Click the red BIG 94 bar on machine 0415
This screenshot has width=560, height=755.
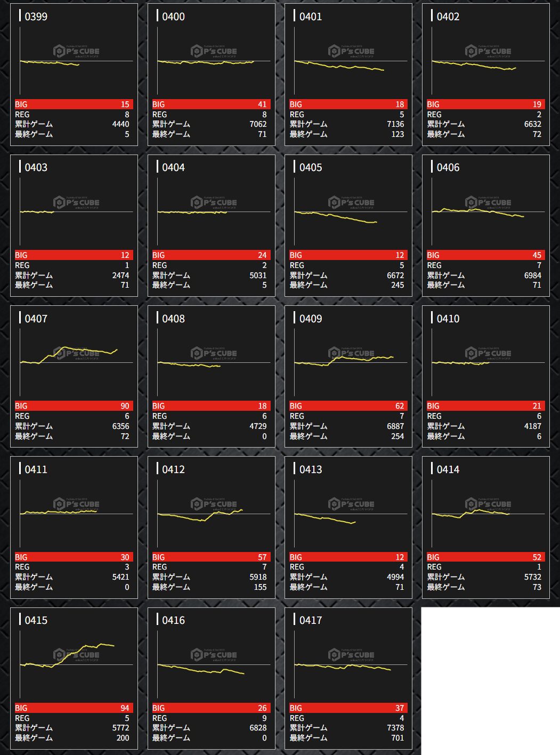pos(74,708)
